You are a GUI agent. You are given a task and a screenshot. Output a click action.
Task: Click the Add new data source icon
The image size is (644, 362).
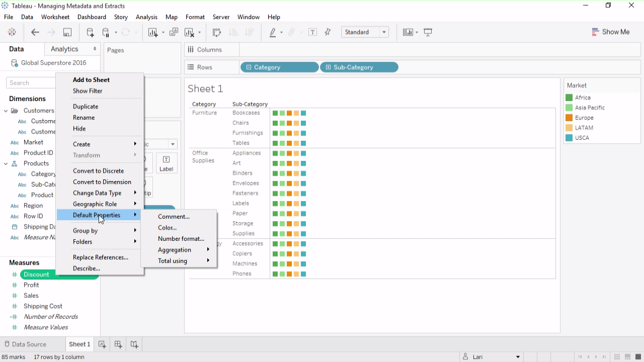(x=90, y=32)
